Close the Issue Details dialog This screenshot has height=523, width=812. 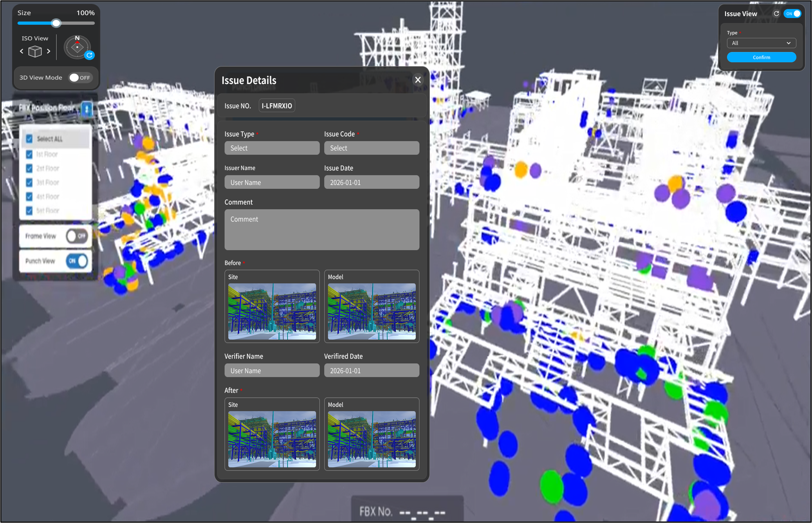[418, 80]
